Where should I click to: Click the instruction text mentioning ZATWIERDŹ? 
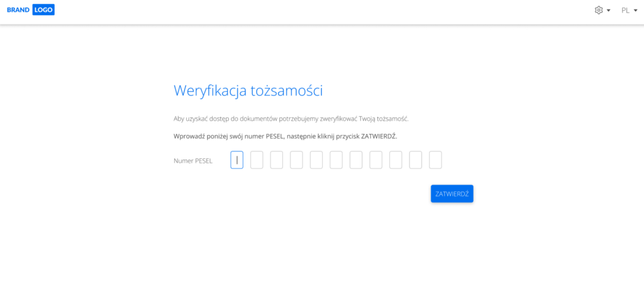pyautogui.click(x=285, y=136)
